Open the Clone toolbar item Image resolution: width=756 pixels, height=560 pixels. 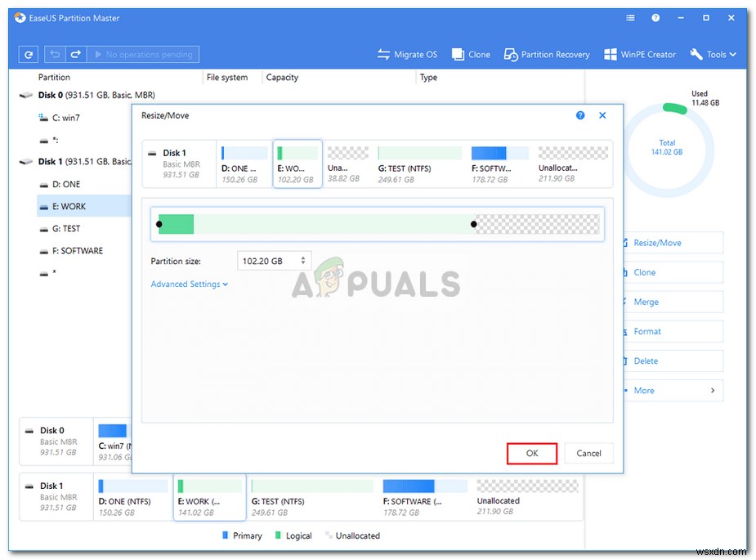471,55
